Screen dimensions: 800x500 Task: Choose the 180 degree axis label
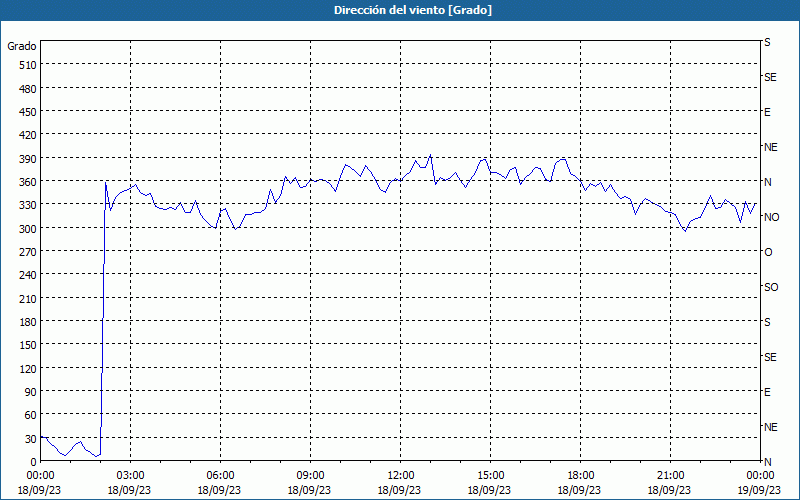[28, 321]
